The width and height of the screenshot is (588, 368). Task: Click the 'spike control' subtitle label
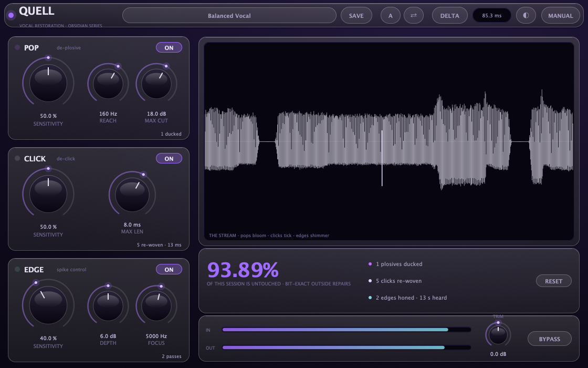click(x=71, y=270)
